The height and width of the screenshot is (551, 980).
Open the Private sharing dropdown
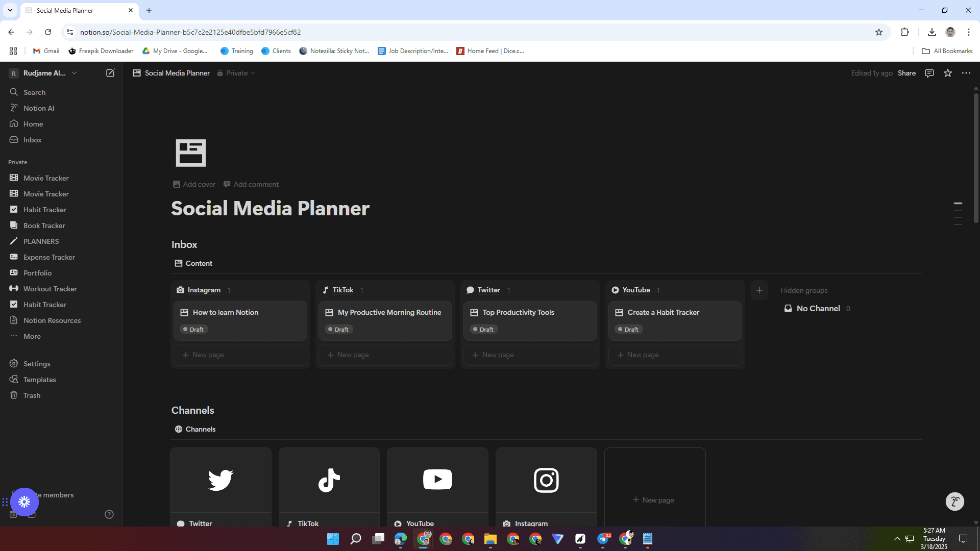236,73
